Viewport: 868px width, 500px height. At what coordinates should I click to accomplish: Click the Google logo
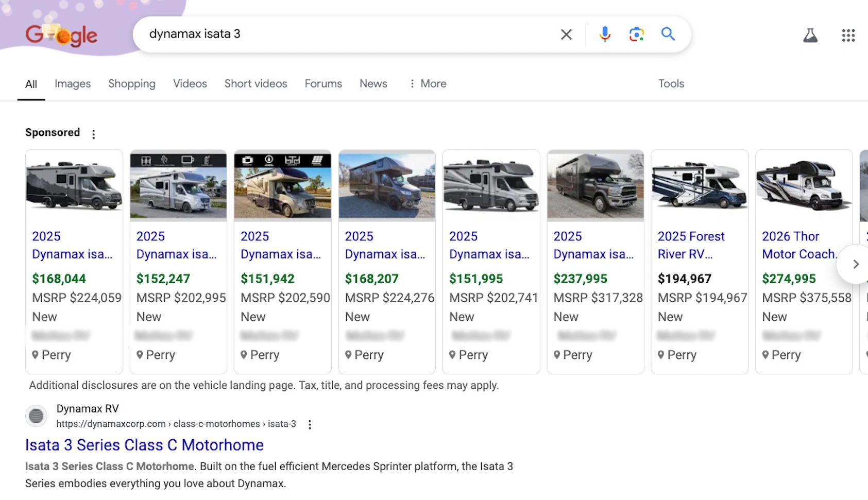coord(61,35)
